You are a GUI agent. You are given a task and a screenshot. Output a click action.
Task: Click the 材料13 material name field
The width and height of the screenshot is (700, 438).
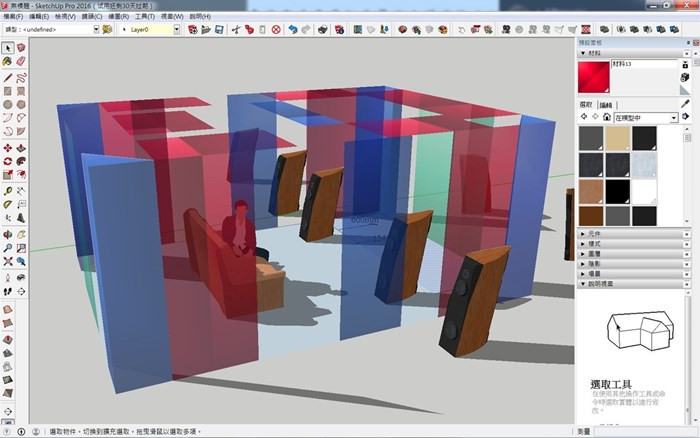tap(645, 66)
